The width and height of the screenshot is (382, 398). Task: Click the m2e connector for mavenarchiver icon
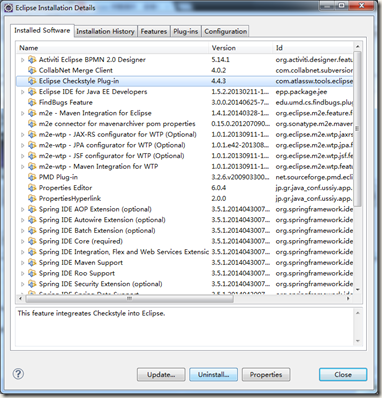coord(32,124)
